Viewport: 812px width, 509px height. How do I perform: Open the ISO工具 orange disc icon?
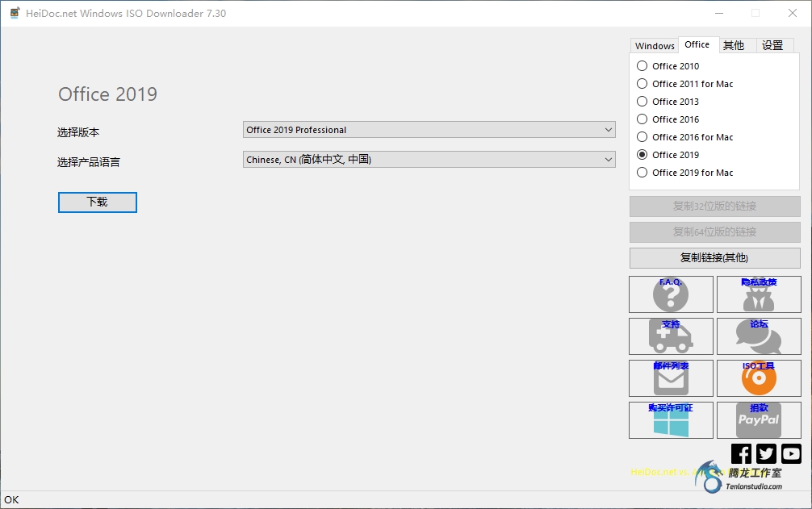pyautogui.click(x=759, y=378)
